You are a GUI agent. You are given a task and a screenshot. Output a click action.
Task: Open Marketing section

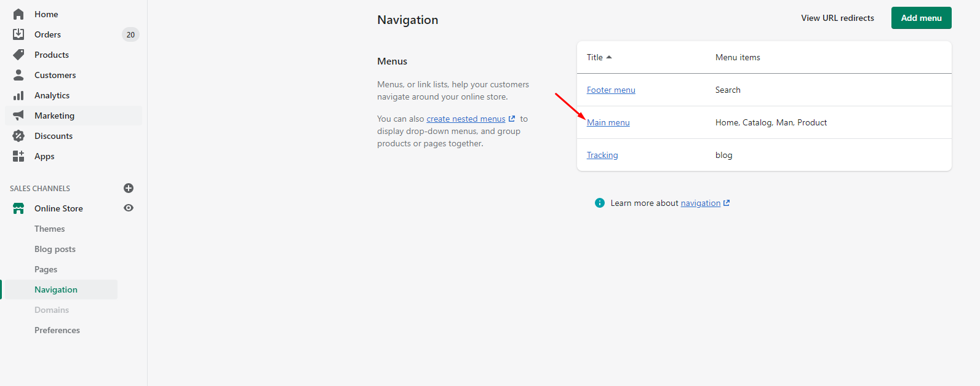54,116
